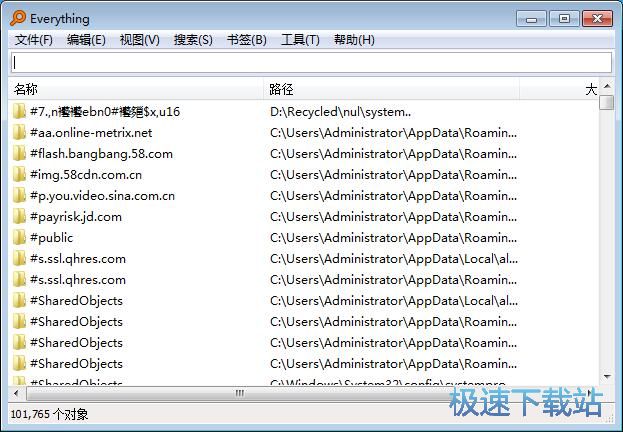Viewport: 623px width, 432px height.
Task: Click the horizontal scrollbar thumb
Action: tap(238, 393)
